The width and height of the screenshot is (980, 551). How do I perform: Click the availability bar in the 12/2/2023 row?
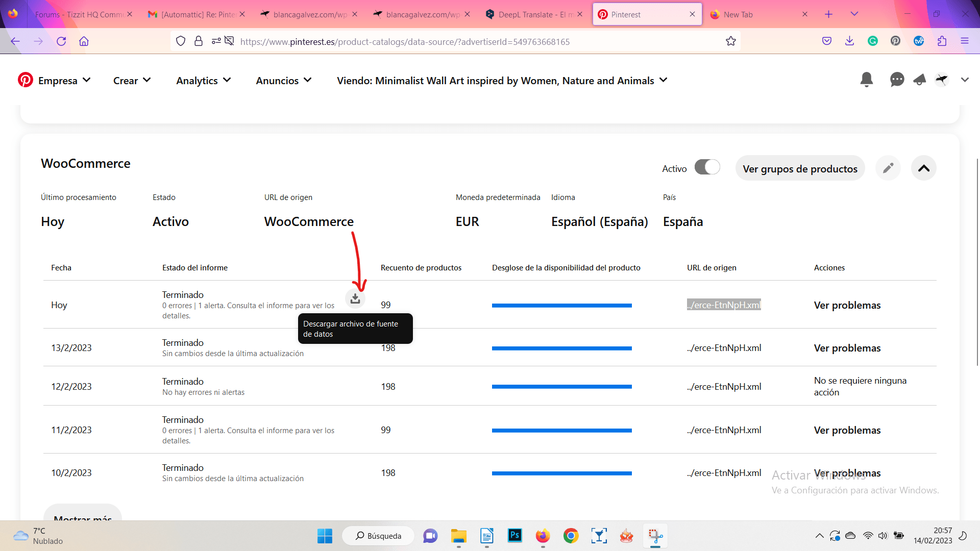[562, 387]
